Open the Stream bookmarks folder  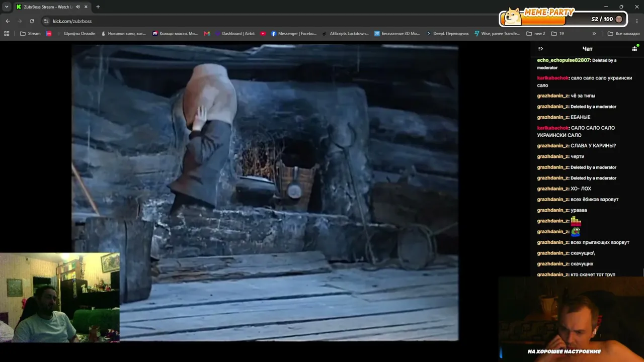click(x=30, y=34)
